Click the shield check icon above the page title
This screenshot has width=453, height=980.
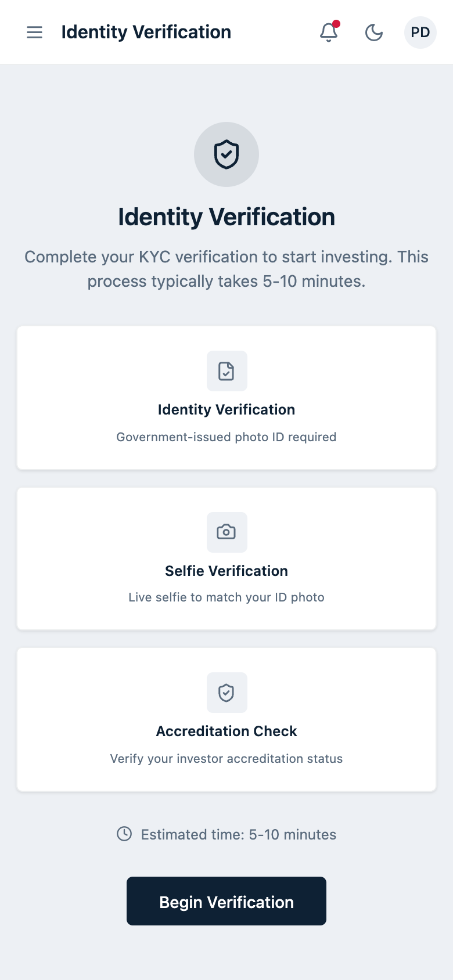pyautogui.click(x=227, y=154)
